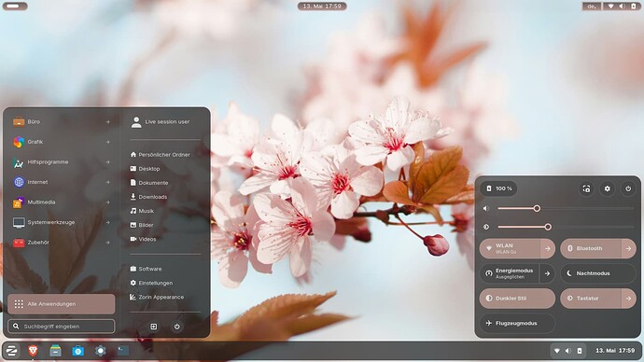Click the power button in the app menu

pyautogui.click(x=177, y=327)
